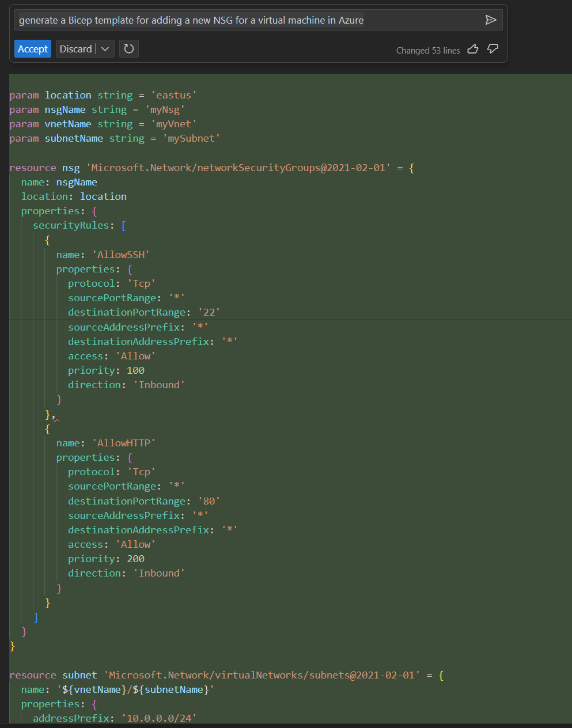Click the networkSecurityGroups resource type string

point(238,168)
